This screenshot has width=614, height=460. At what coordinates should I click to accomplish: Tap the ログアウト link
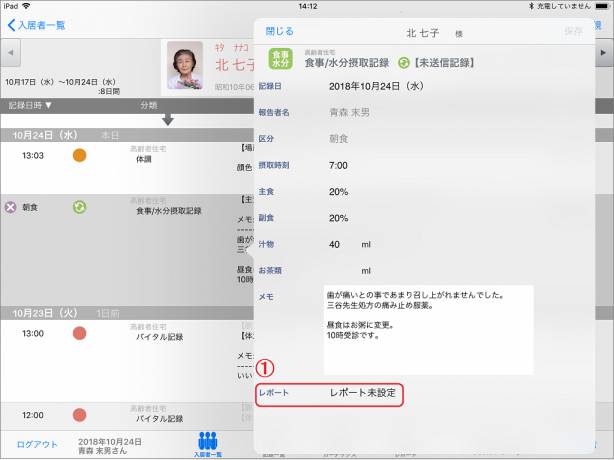click(x=37, y=444)
